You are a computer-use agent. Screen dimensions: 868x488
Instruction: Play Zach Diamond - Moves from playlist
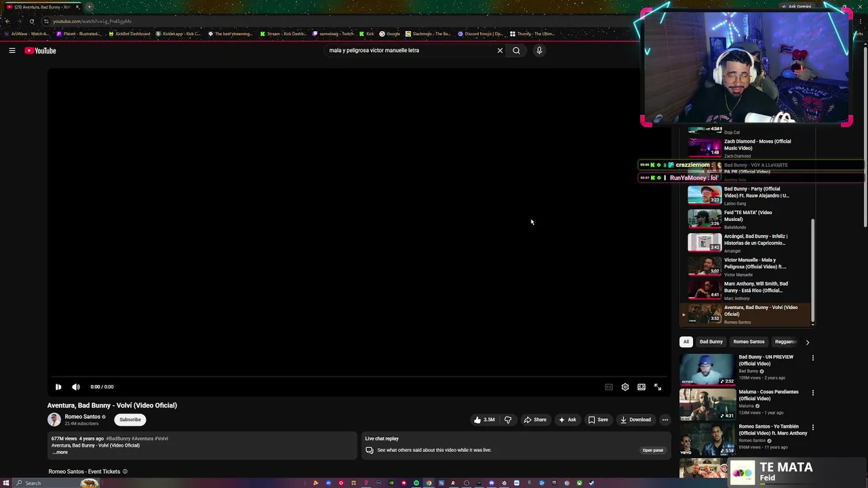pos(745,148)
